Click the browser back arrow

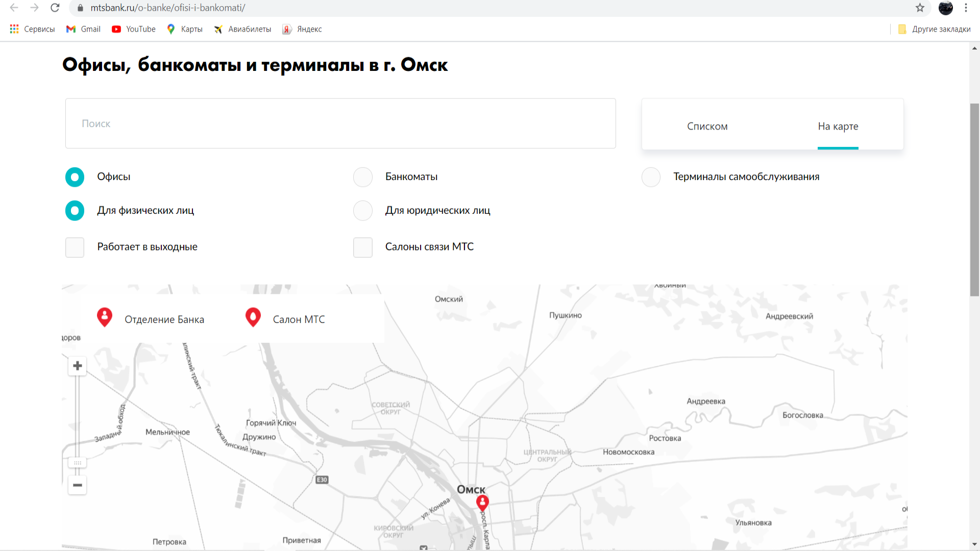point(14,8)
